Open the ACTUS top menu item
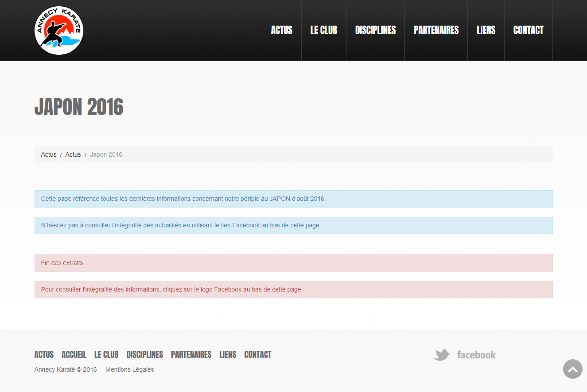Screen dimensions: 587x392 (281, 30)
